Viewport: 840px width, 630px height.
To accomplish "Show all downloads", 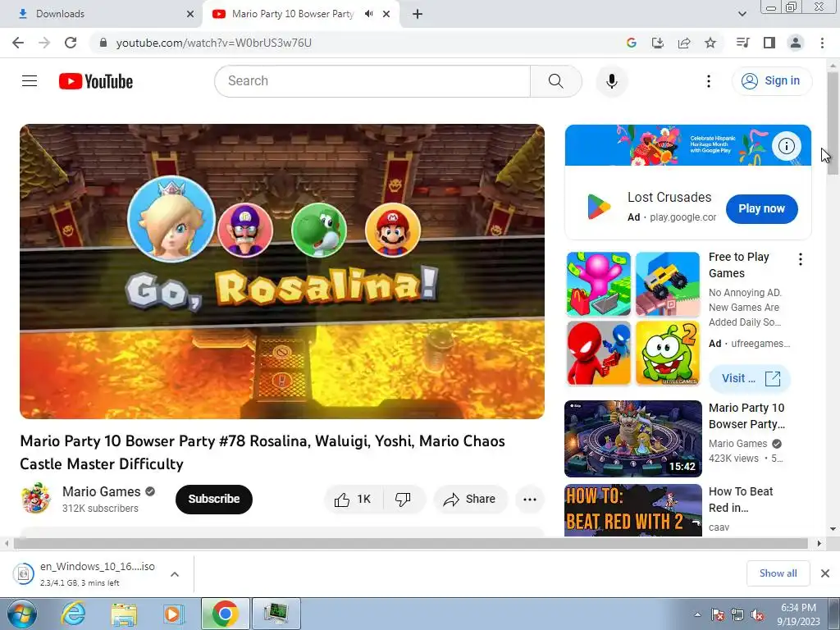I will point(778,573).
